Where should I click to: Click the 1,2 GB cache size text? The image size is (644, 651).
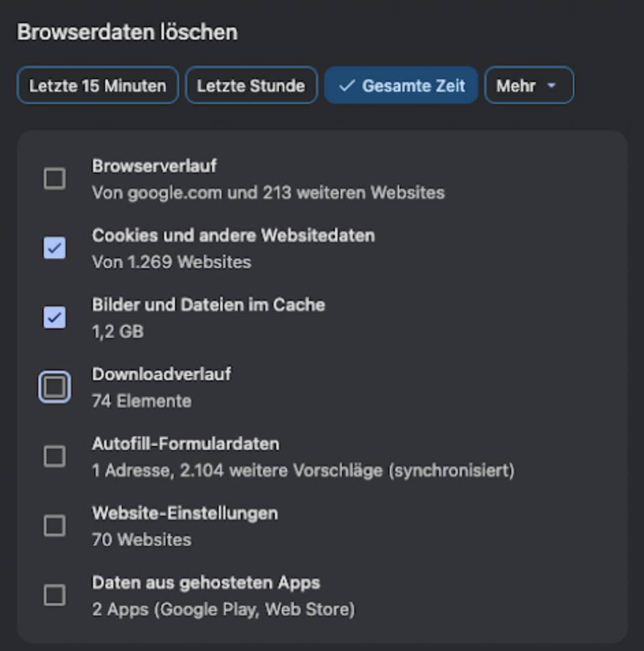118,332
